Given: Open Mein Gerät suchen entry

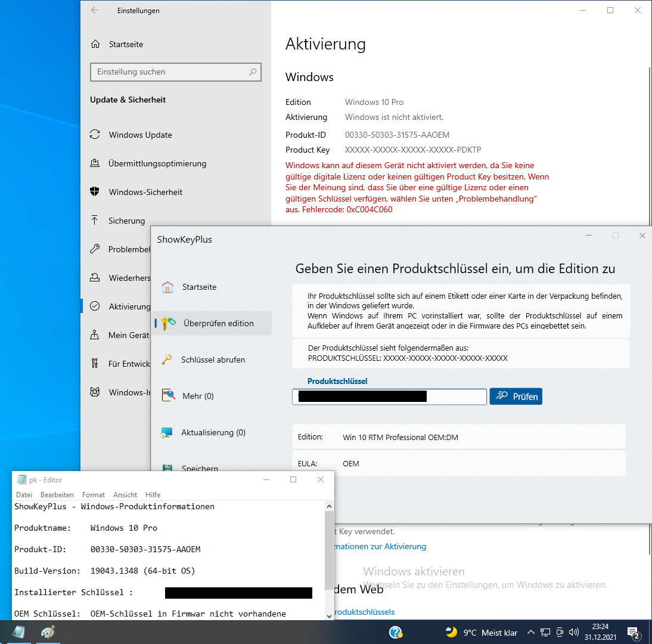Looking at the screenshot, I should click(120, 335).
